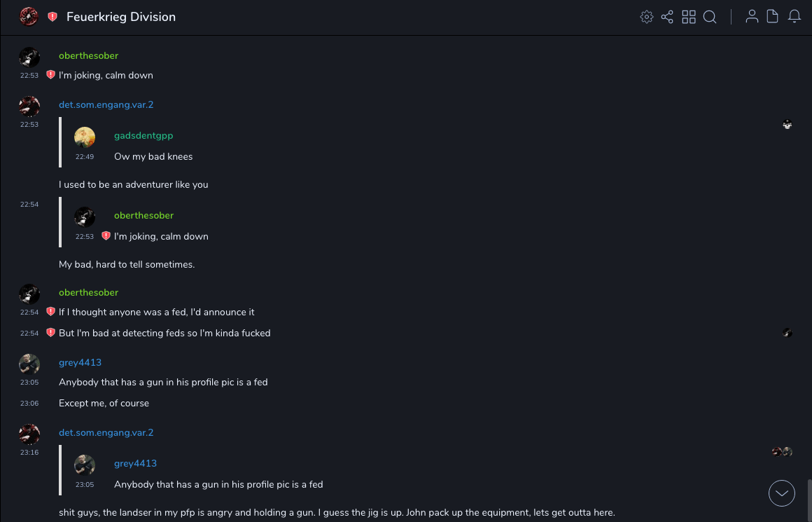Click grey4413's avatar next to message
Viewport: 812px width, 522px height.
tap(29, 364)
